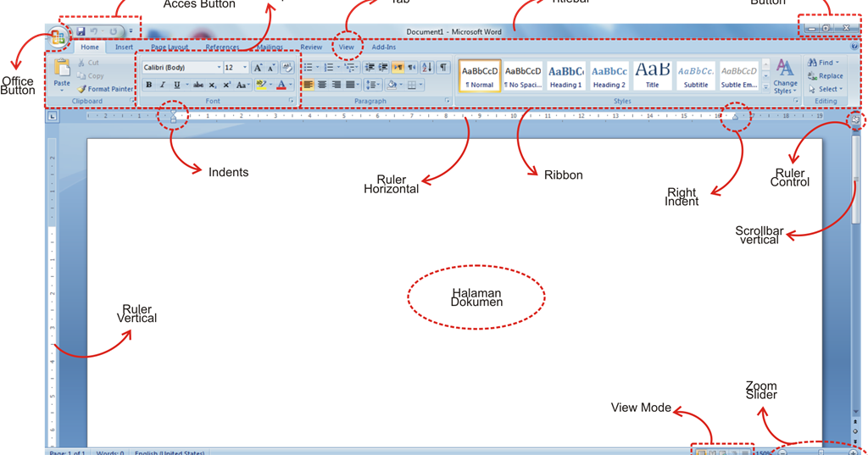
Task: Open the font name dropdown Calibri (Body)
Action: click(x=220, y=68)
